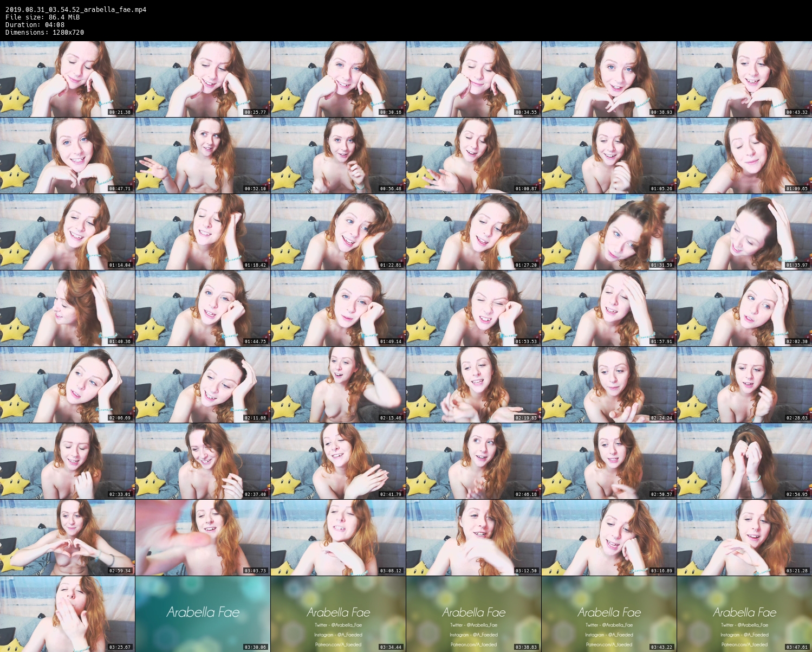
Task: Select the thumbnail labeled 01:35.97
Action: (744, 232)
